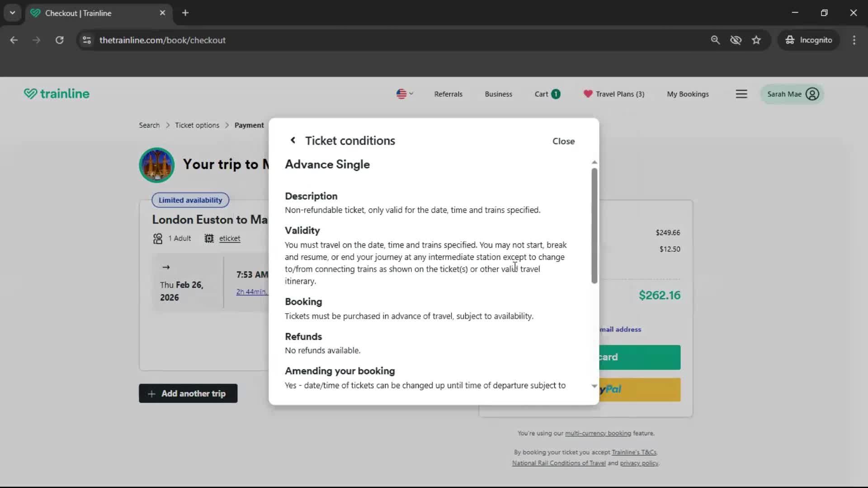Click the eticket ticket icon
Image resolution: width=868 pixels, height=488 pixels.
(x=208, y=239)
